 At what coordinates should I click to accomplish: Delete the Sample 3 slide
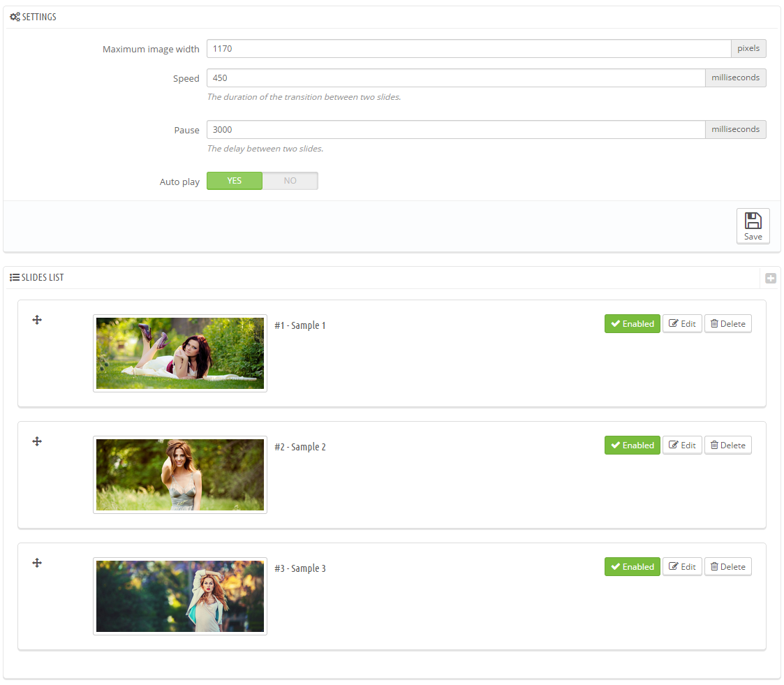click(x=728, y=567)
